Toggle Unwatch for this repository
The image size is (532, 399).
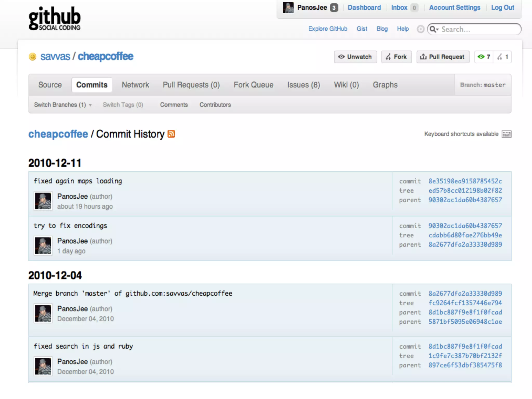click(355, 57)
